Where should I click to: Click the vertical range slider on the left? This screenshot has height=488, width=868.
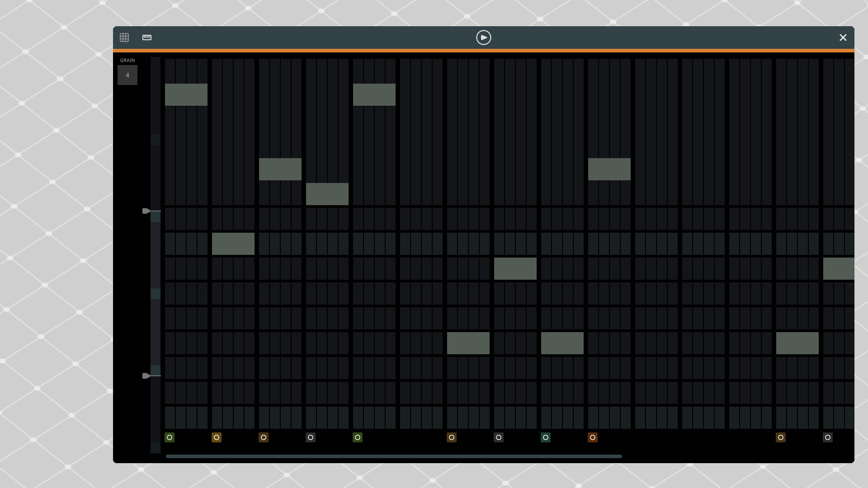(156, 294)
